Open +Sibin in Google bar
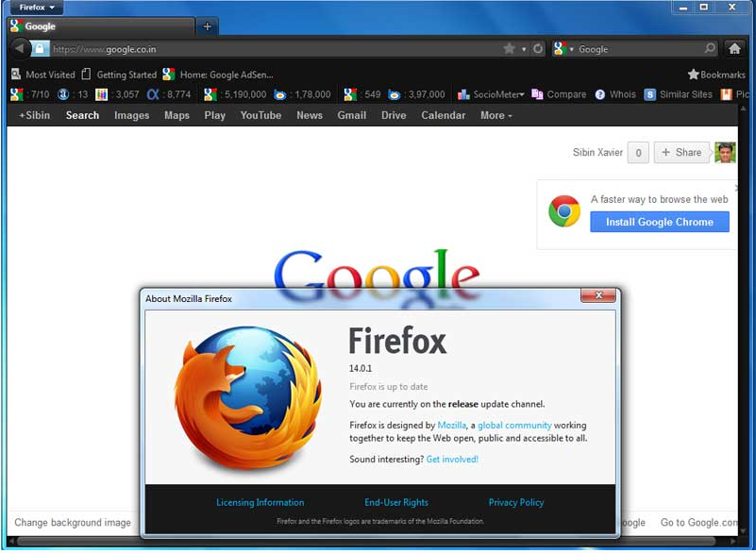 pos(34,115)
